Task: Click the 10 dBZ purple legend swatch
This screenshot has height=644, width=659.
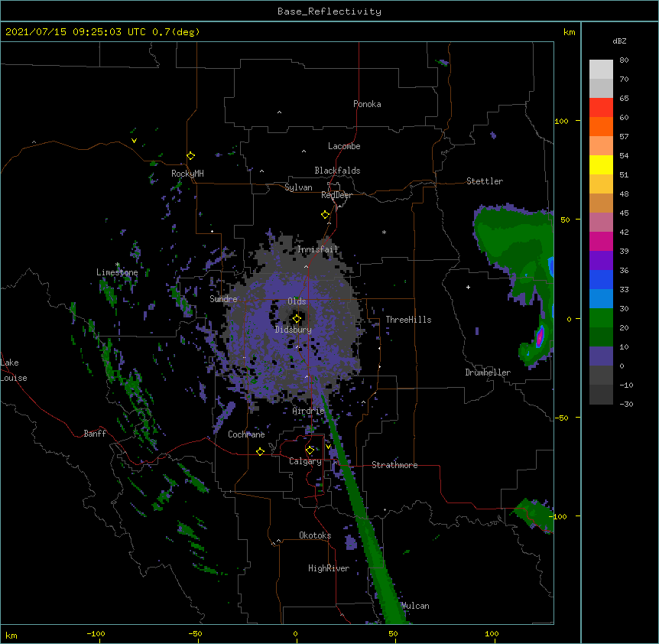Action: (x=601, y=356)
